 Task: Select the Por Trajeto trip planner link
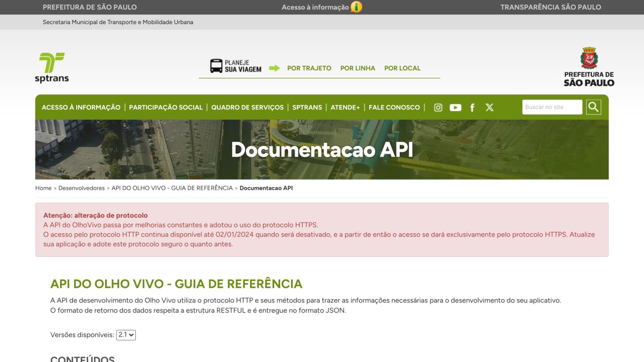[309, 68]
